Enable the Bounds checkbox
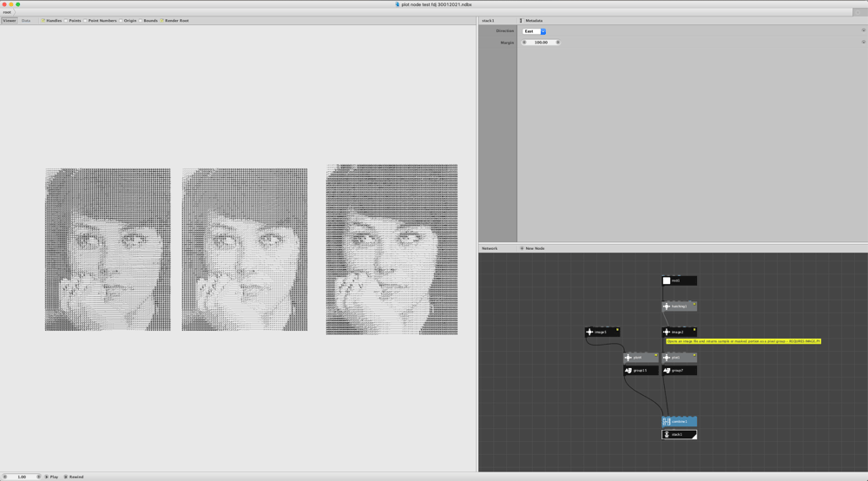This screenshot has height=481, width=868. click(140, 21)
